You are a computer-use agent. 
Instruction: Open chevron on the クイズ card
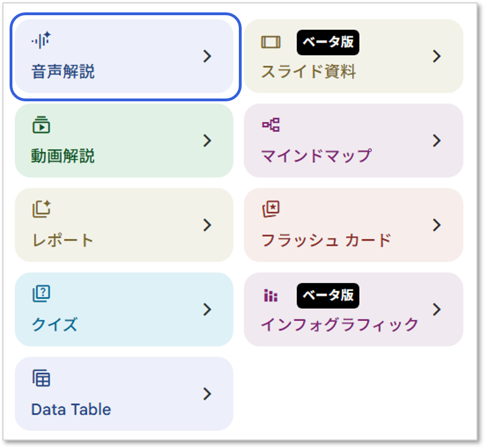(x=207, y=310)
